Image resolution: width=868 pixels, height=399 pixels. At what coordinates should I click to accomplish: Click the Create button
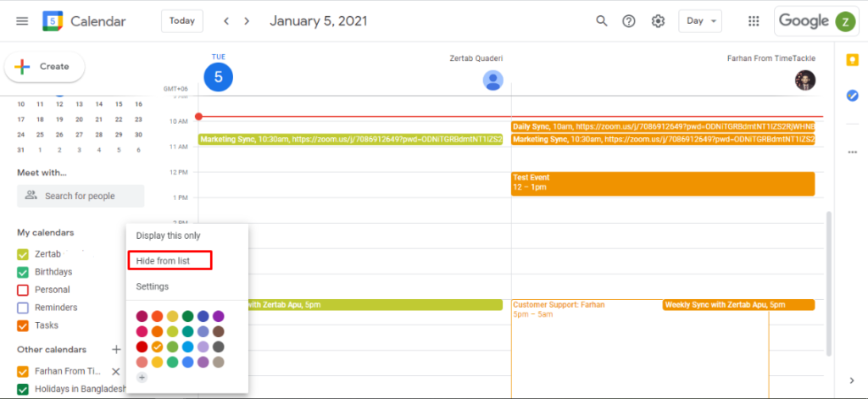[x=44, y=66]
